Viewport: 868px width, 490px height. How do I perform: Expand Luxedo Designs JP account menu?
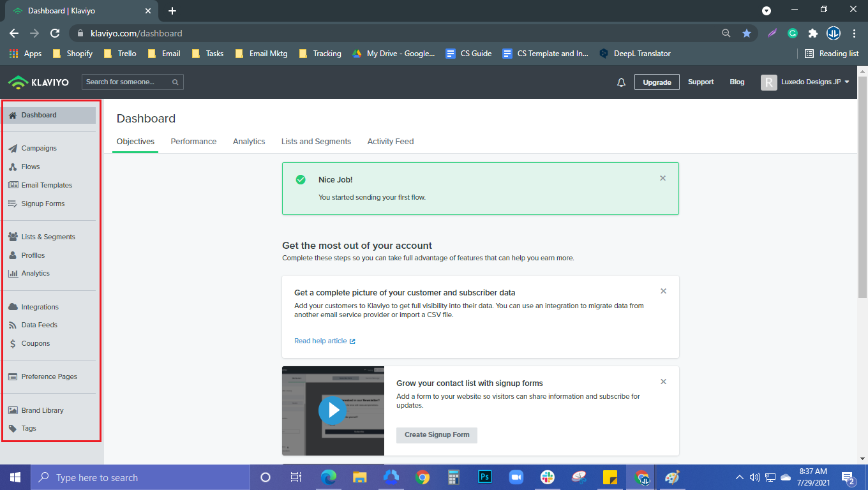(805, 82)
